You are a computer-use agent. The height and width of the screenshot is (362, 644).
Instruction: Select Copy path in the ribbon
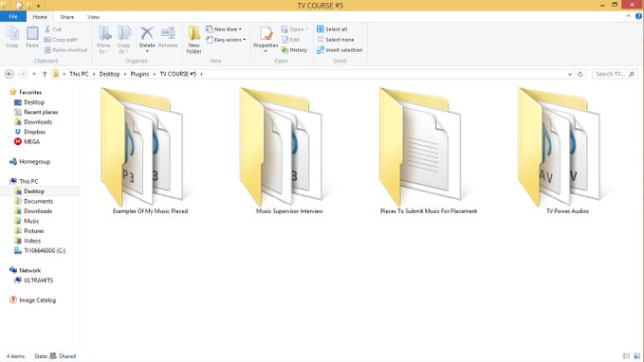click(61, 40)
